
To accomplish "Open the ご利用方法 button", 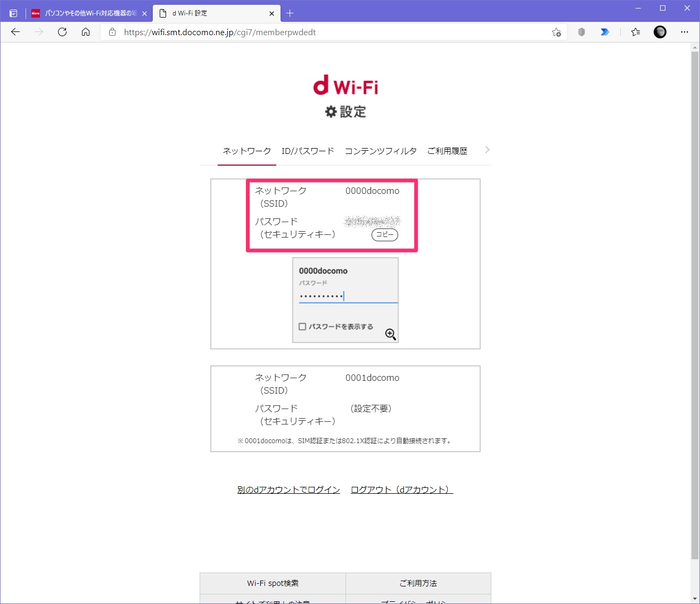I will click(418, 583).
